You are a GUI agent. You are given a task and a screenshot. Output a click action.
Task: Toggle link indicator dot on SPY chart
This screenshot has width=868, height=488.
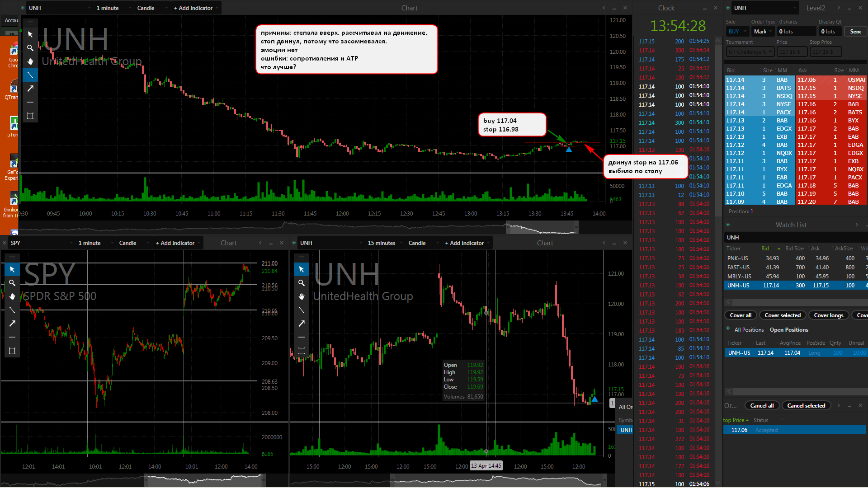point(5,243)
